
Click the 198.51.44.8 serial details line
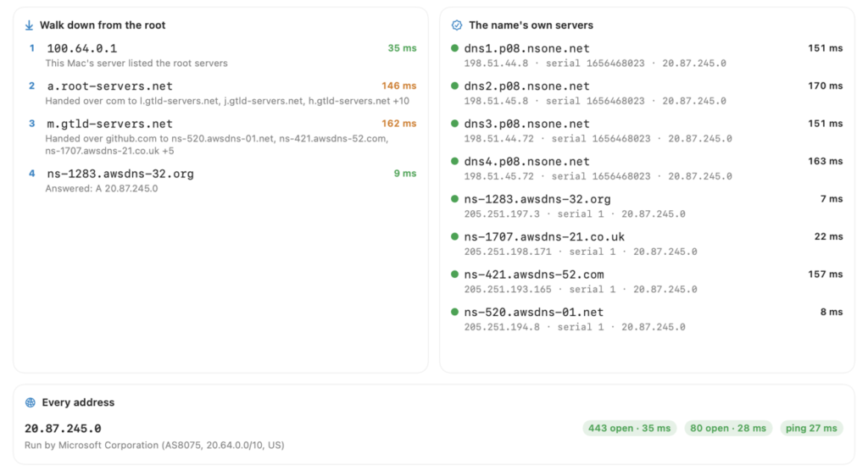(595, 63)
